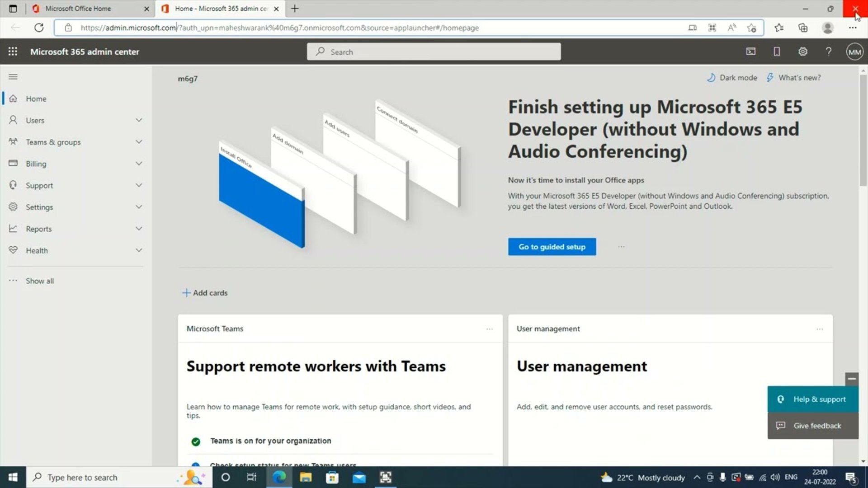This screenshot has height=488, width=868.
Task: Open Show all in navigation
Action: click(40, 281)
